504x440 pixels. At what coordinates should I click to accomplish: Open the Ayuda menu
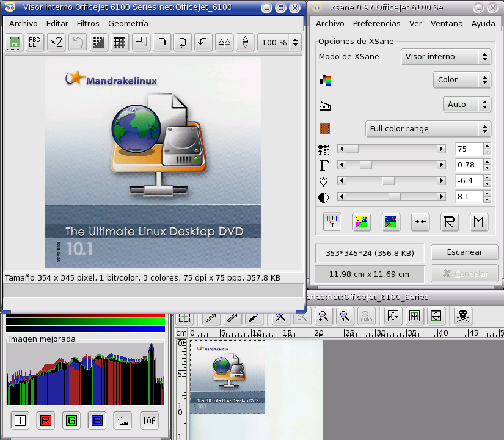click(483, 23)
